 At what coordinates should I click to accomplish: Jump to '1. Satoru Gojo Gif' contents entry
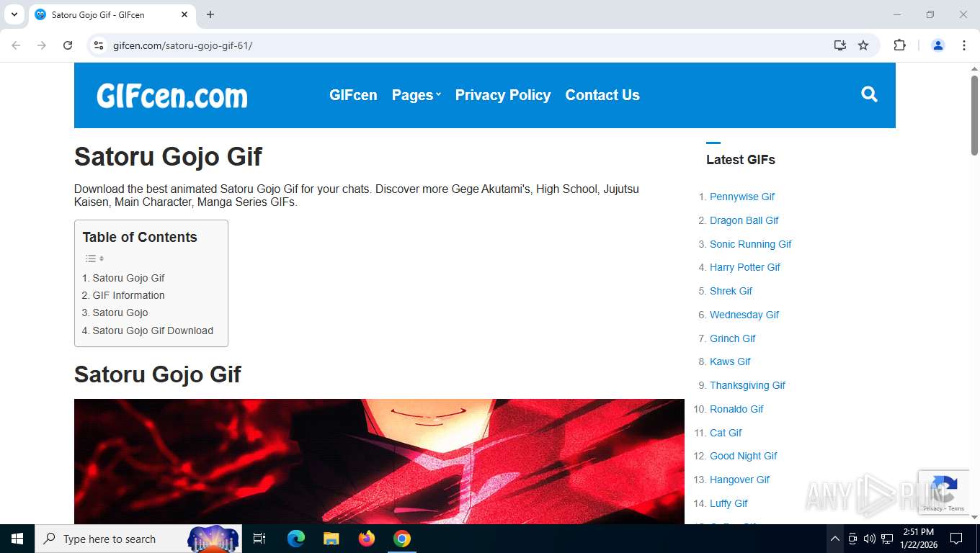point(123,278)
